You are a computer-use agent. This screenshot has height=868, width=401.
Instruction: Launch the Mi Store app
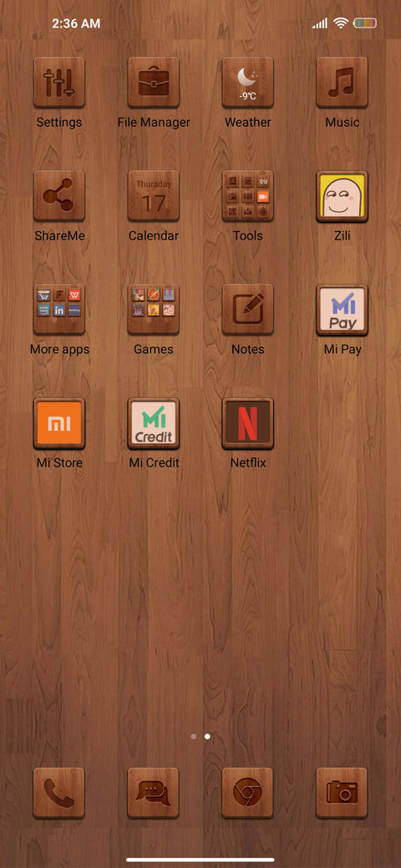tap(59, 423)
